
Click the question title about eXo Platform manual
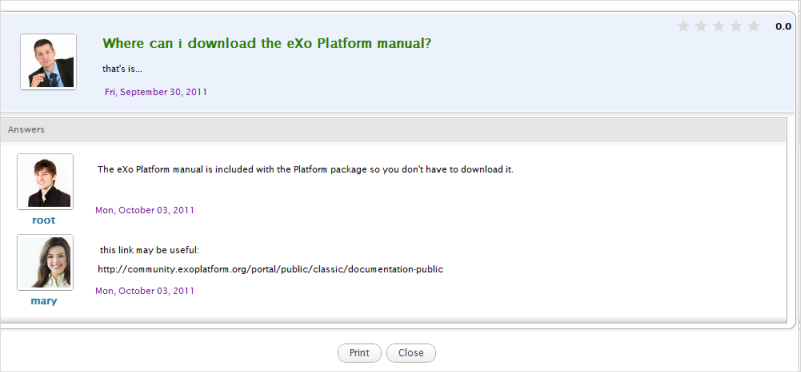point(267,43)
